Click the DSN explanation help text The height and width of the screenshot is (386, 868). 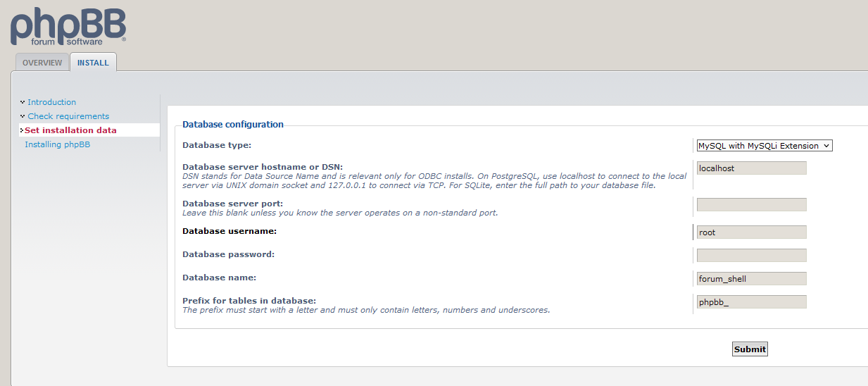[434, 181]
